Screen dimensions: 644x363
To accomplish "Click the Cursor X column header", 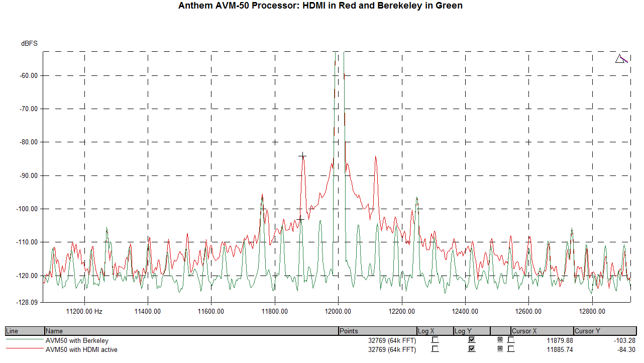I will pos(542,331).
